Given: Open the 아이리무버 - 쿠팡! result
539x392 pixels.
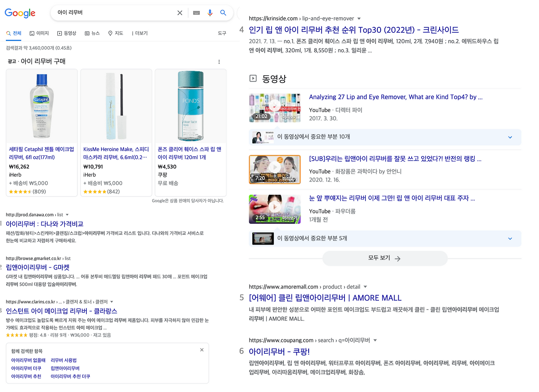Looking at the screenshot, I should (x=279, y=352).
